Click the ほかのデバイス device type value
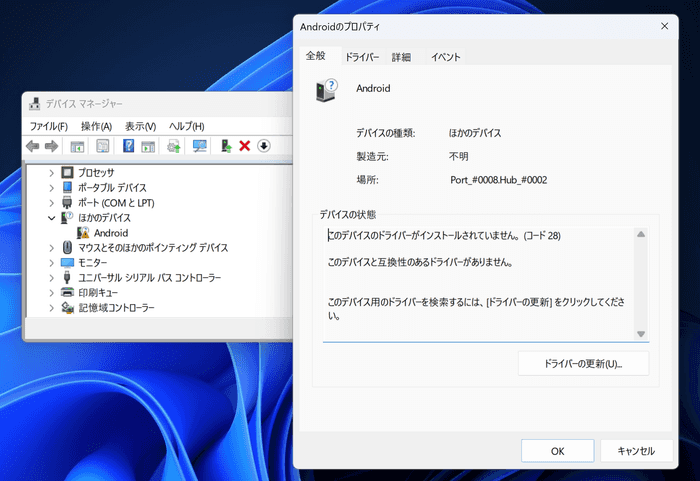This screenshot has width=700, height=481. click(475, 133)
